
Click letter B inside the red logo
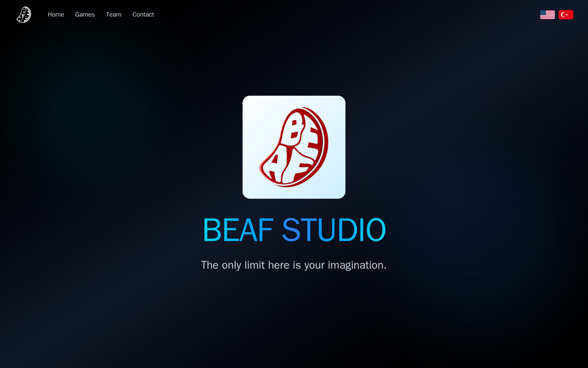pyautogui.click(x=292, y=129)
